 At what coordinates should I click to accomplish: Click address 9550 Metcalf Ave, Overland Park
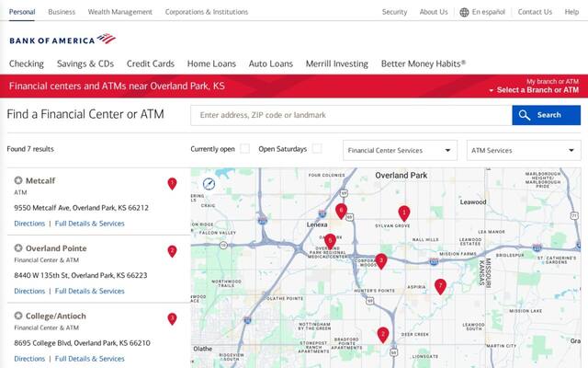pos(82,208)
